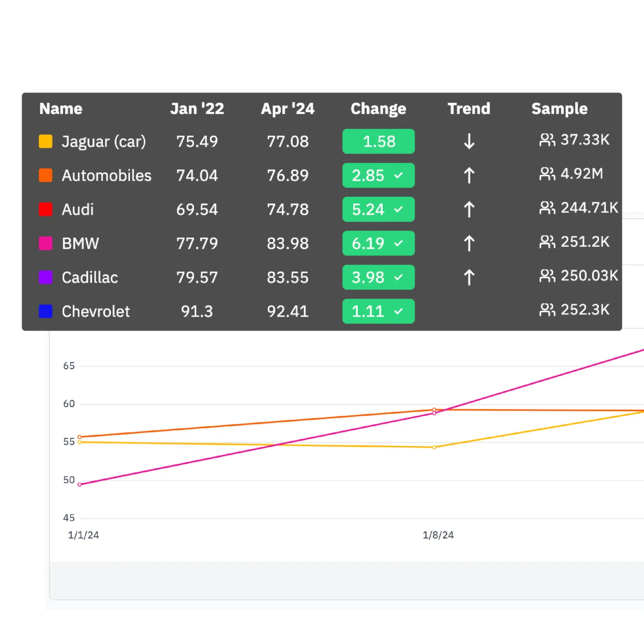644x644 pixels.
Task: Click the pink line's 1/8/24 data point
Action: [x=434, y=413]
